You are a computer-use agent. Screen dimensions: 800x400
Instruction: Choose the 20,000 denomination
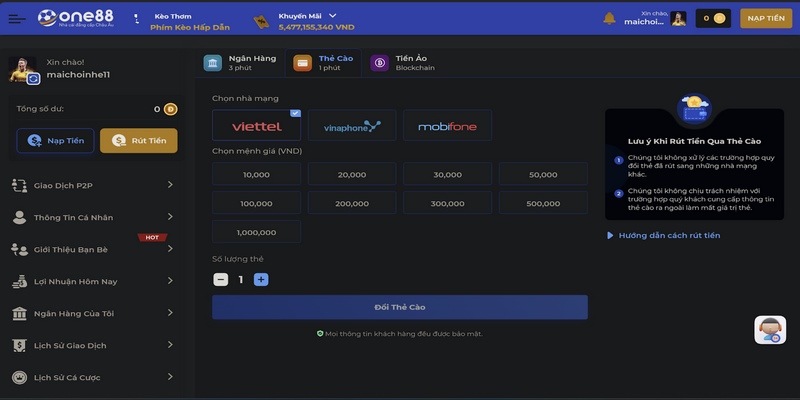[x=352, y=174]
